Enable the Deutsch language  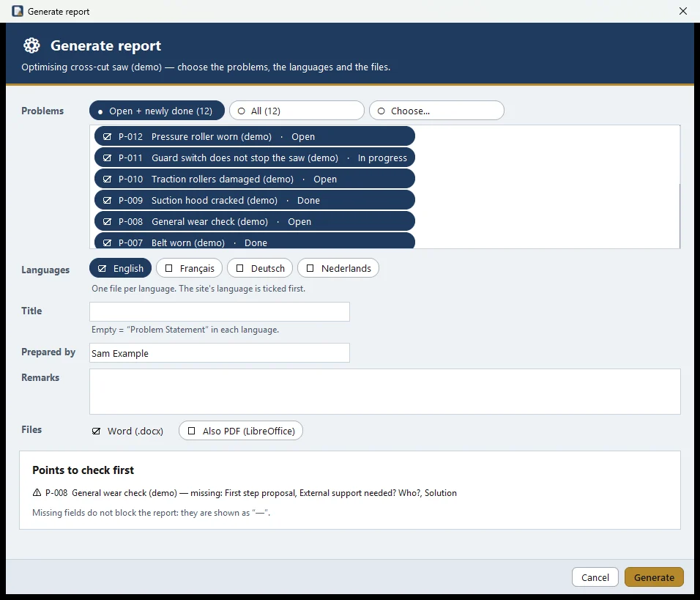(x=260, y=268)
